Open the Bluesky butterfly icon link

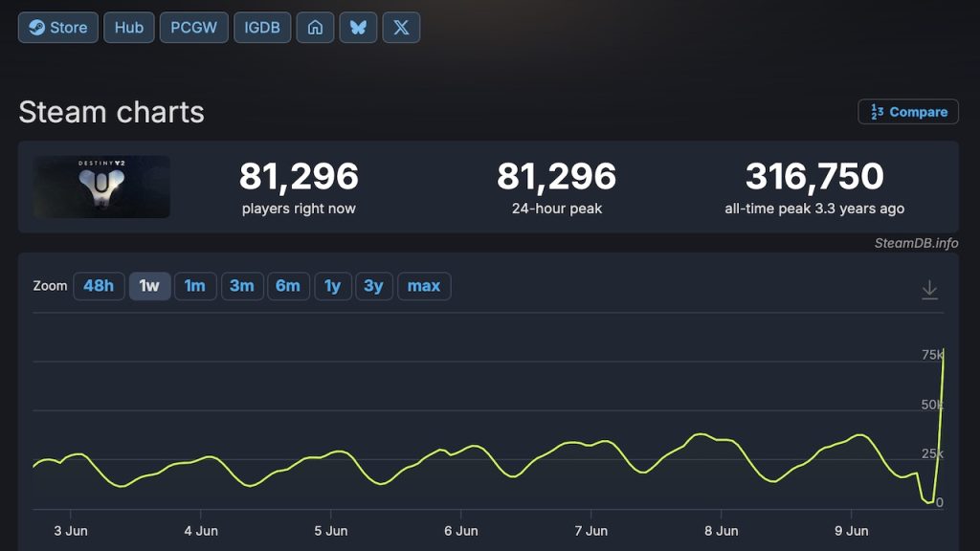point(358,28)
